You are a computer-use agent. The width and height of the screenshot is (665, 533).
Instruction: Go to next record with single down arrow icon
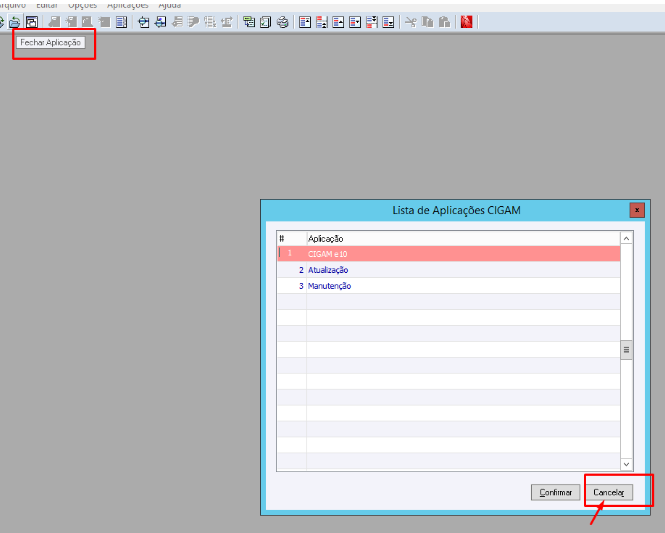click(x=355, y=22)
